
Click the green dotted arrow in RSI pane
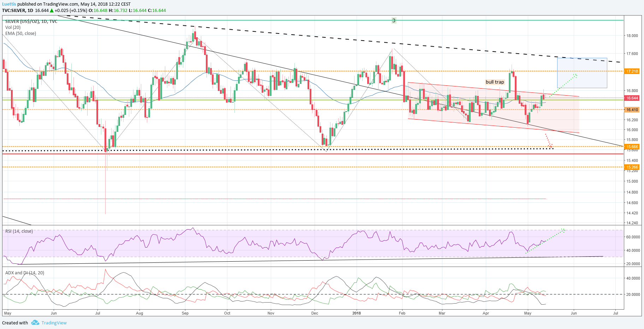tap(545, 241)
